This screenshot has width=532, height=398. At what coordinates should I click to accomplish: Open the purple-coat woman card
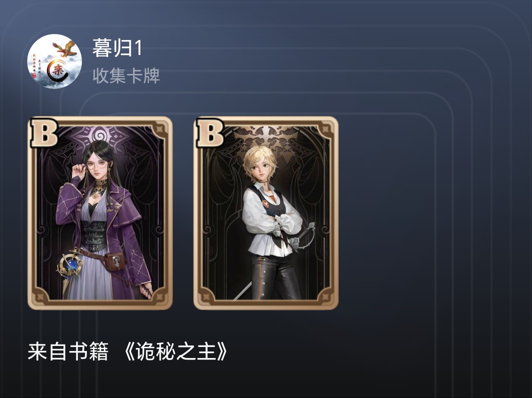click(x=100, y=213)
